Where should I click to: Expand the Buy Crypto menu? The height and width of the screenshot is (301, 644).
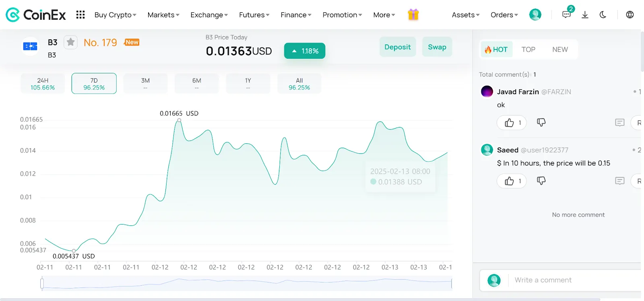tap(115, 15)
